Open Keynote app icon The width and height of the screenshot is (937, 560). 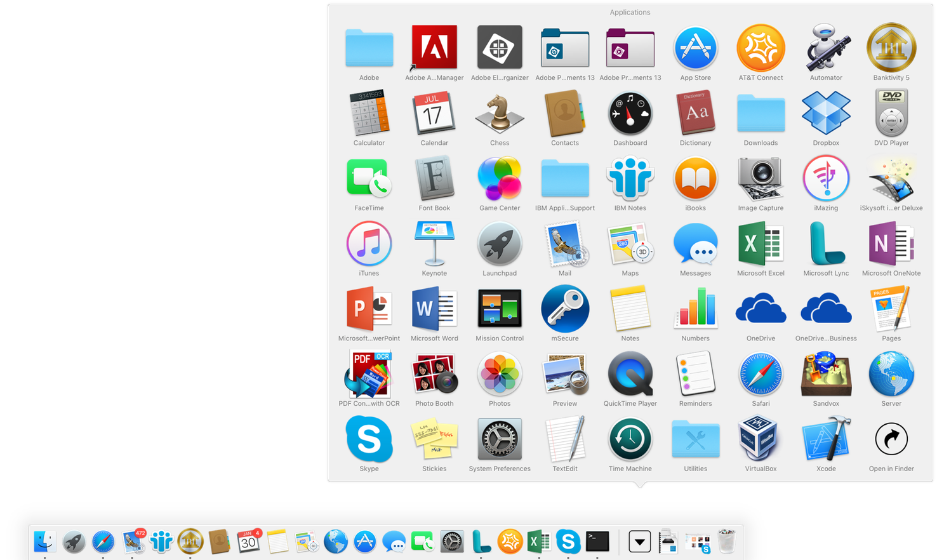(x=434, y=243)
